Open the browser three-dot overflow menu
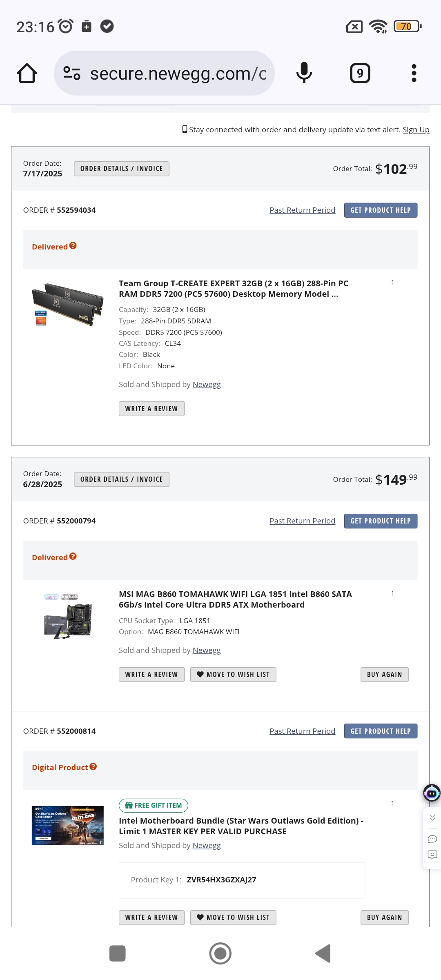The height and width of the screenshot is (980, 441). [x=414, y=73]
